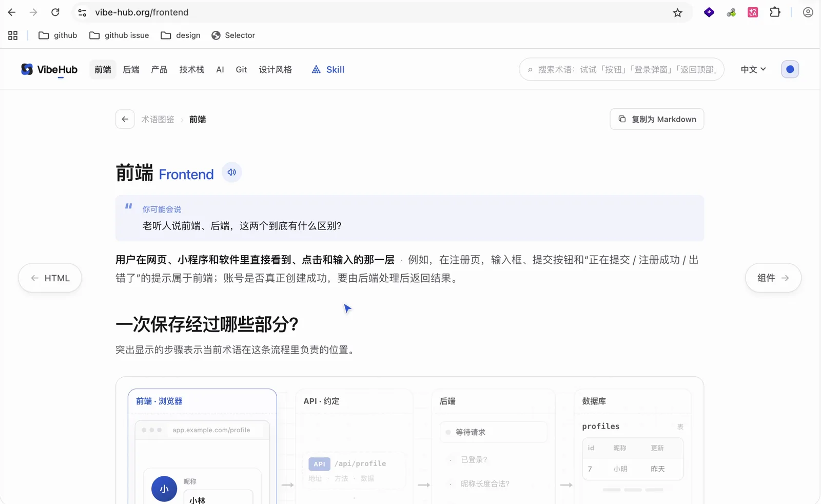Click the 等待请求 status row
Image resolution: width=821 pixels, height=504 pixels.
point(494,432)
